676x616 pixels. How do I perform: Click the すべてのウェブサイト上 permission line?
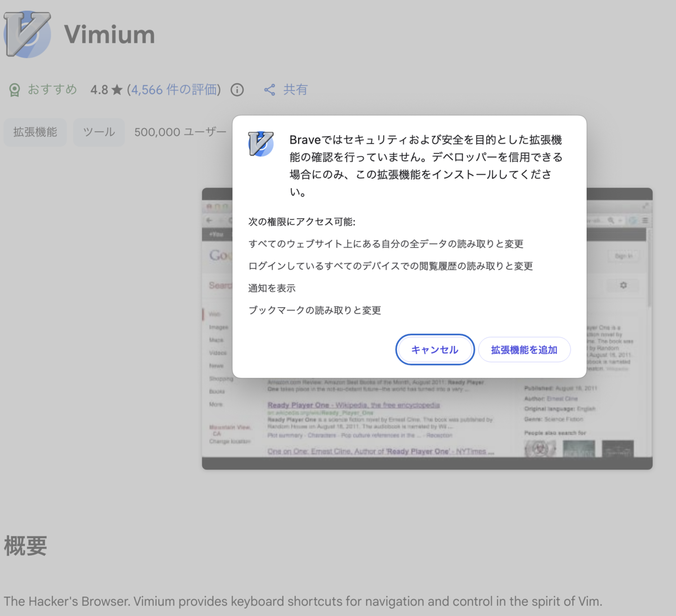click(386, 243)
